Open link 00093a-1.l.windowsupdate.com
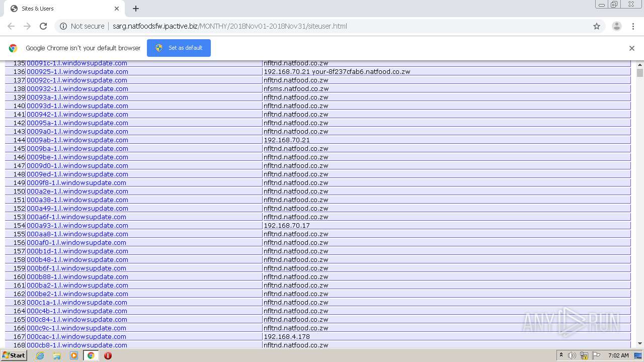This screenshot has height=362, width=644. click(77, 98)
